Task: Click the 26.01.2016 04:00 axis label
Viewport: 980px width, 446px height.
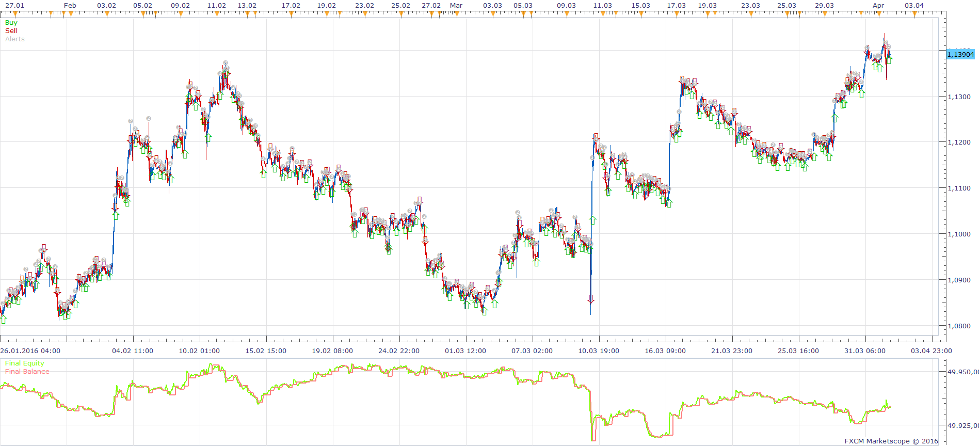Action: [30, 351]
